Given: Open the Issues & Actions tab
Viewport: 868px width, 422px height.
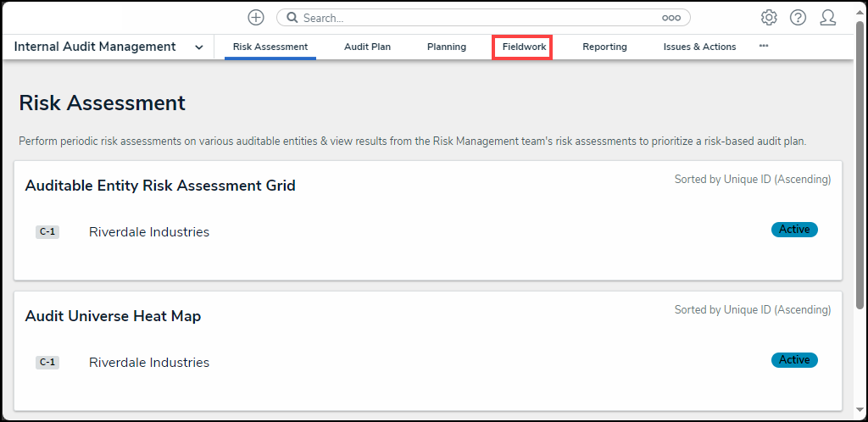Looking at the screenshot, I should click(x=699, y=47).
